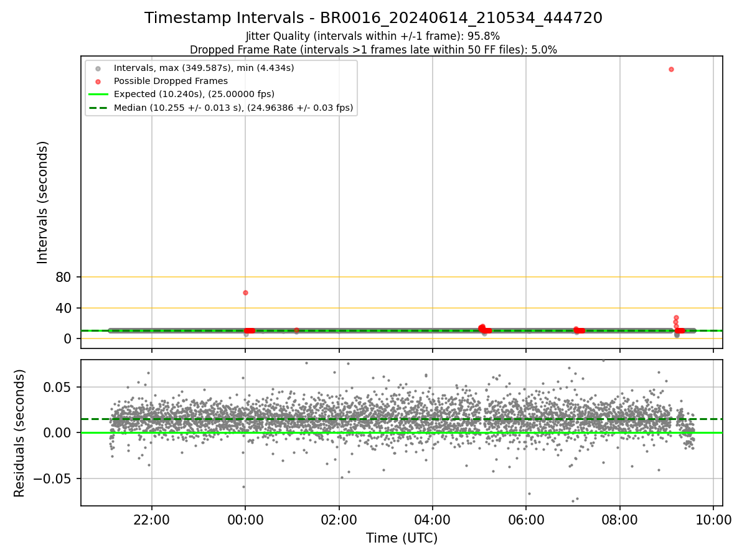This screenshot has width=747, height=560.
Task: Select the red Possible Dropped Frames legend marker
Action: tap(98, 81)
